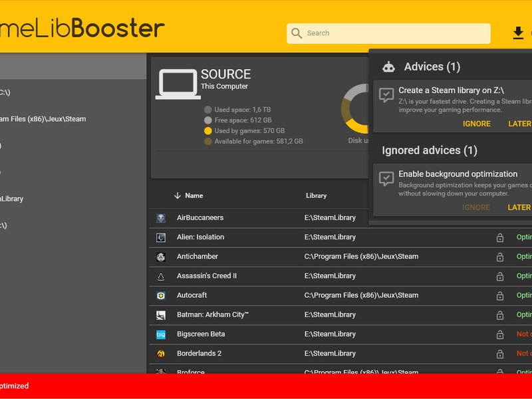Viewport: 532px width, 399px height.
Task: Click the Free space: 612 GB label
Action: 243,120
